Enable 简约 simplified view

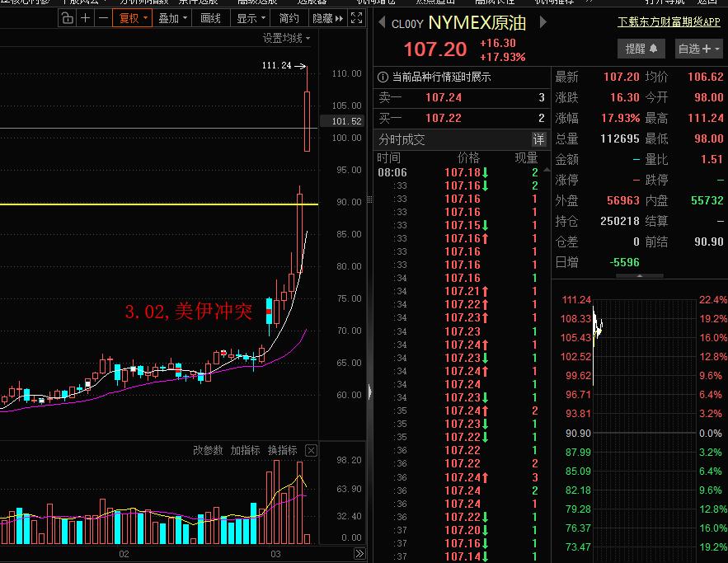288,17
